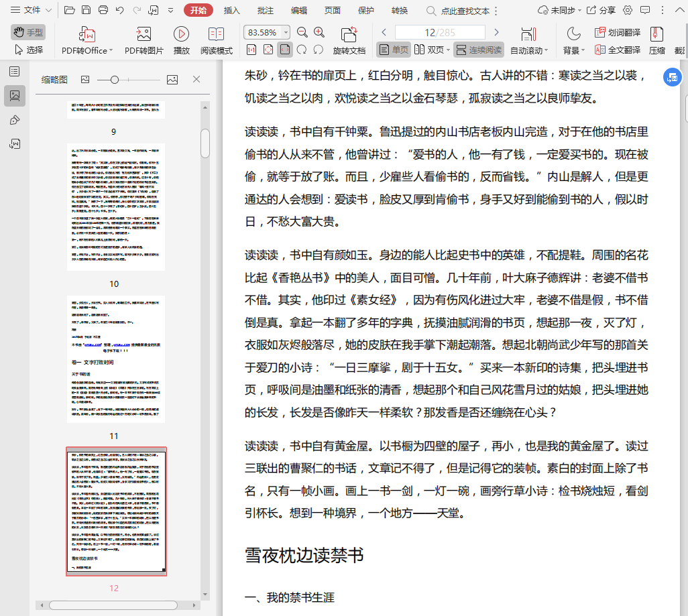
Task: Open the 保护 tab
Action: 366,11
